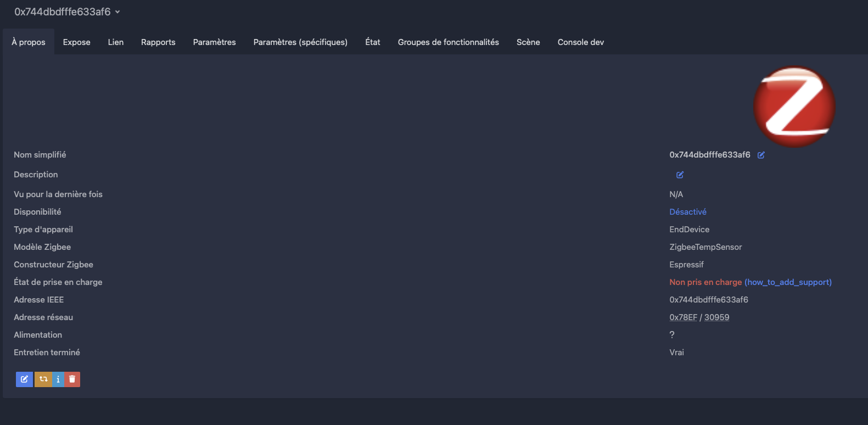Delete the device with the red trash icon
Viewport: 868px width, 425px height.
(x=72, y=379)
